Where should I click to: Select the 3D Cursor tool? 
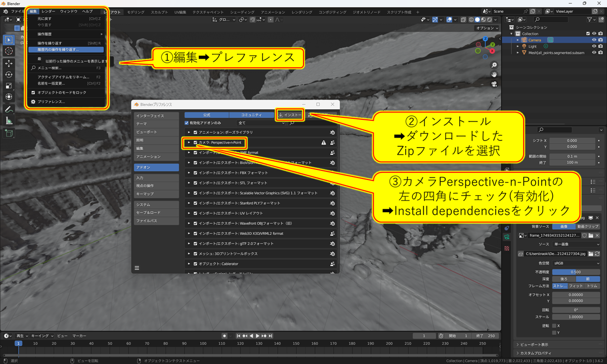point(9,51)
